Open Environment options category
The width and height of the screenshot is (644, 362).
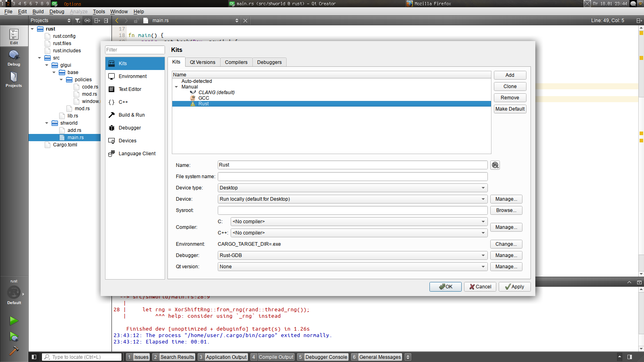pyautogui.click(x=135, y=76)
